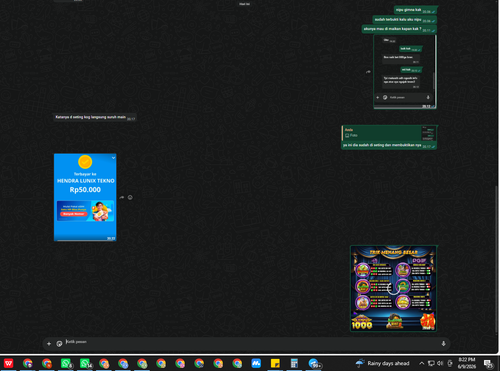Open the TRIK MENANG BESAR slot image
The image size is (500, 371).
click(x=393, y=289)
